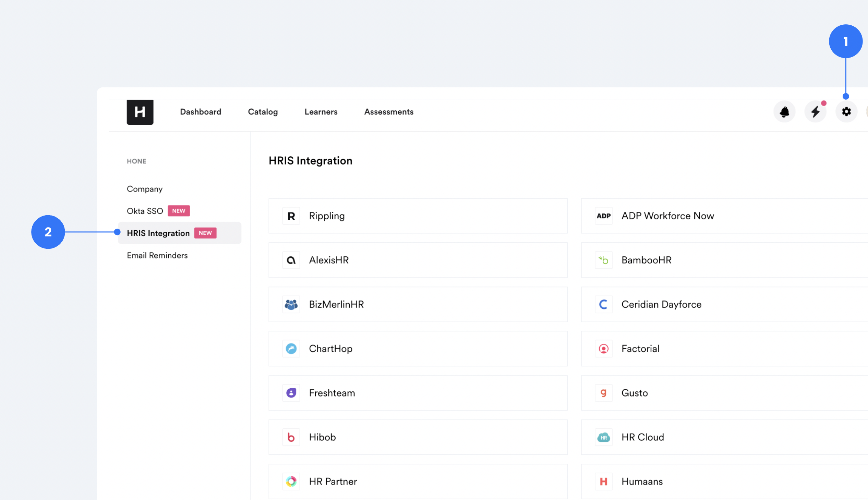Screen dimensions: 868x500
Task: Click the HRIS Integration page heading
Action: pos(311,161)
